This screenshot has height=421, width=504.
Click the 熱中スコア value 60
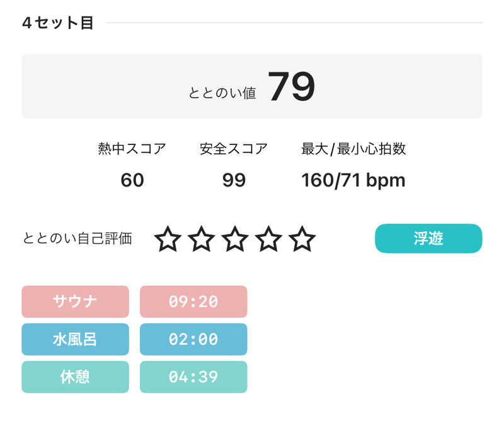132,180
